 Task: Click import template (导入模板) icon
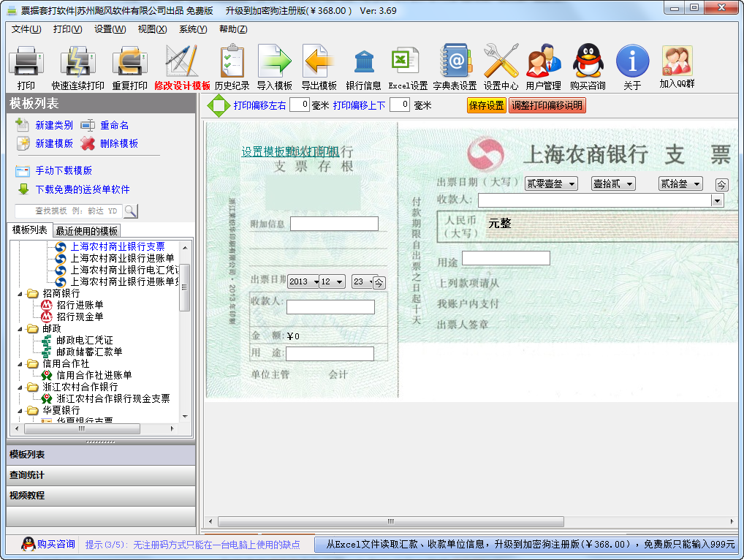[x=274, y=67]
